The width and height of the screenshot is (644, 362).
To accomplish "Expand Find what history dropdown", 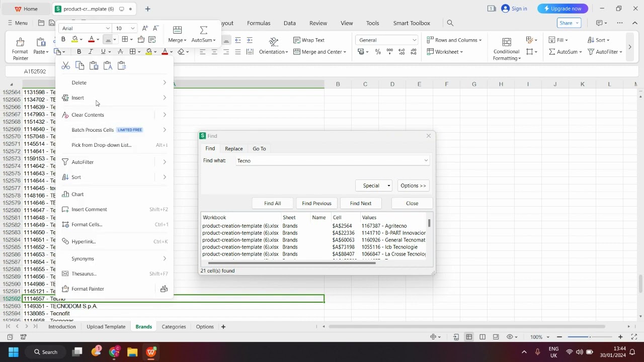I will [x=426, y=161].
